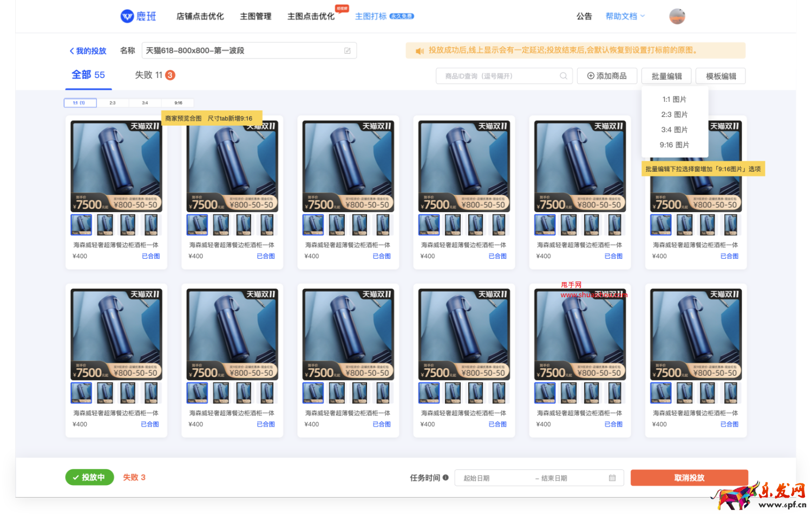Image resolution: width=812 pixels, height=516 pixels.
Task: Choose 3:4 图片 from the 批量编辑 menu
Action: (675, 130)
